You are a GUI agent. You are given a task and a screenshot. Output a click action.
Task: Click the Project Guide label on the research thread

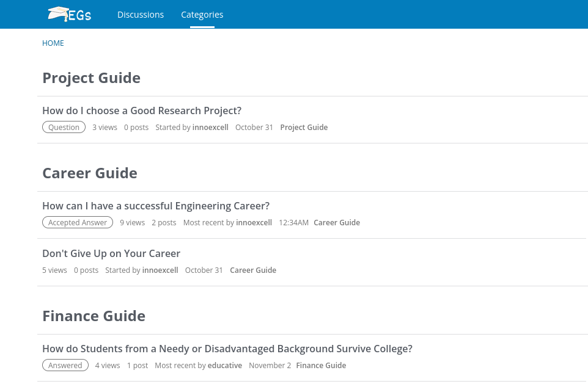point(304,127)
